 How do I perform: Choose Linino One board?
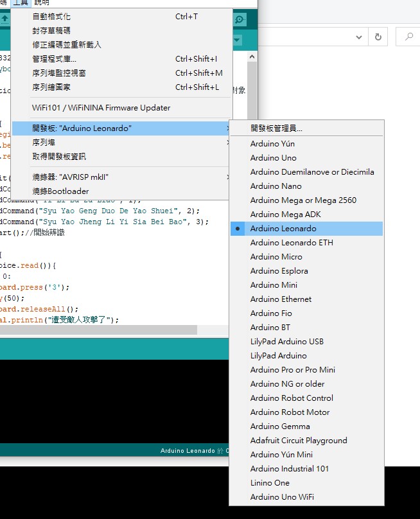point(306,483)
